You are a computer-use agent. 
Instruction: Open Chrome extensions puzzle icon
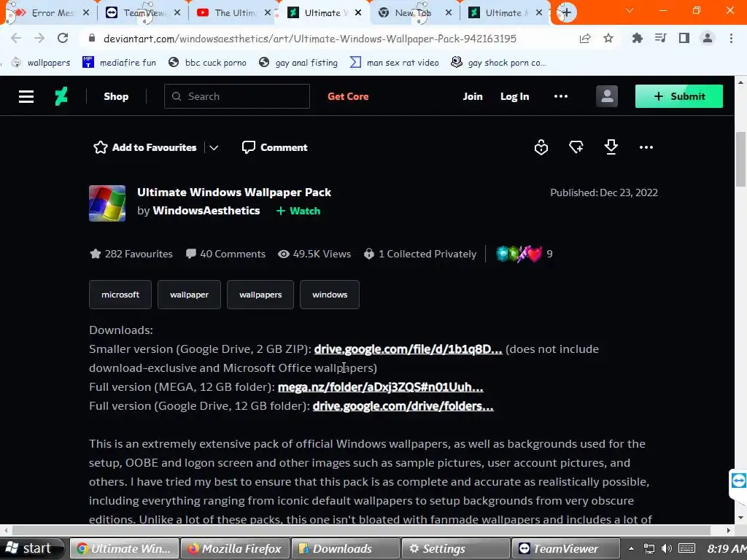coord(637,38)
